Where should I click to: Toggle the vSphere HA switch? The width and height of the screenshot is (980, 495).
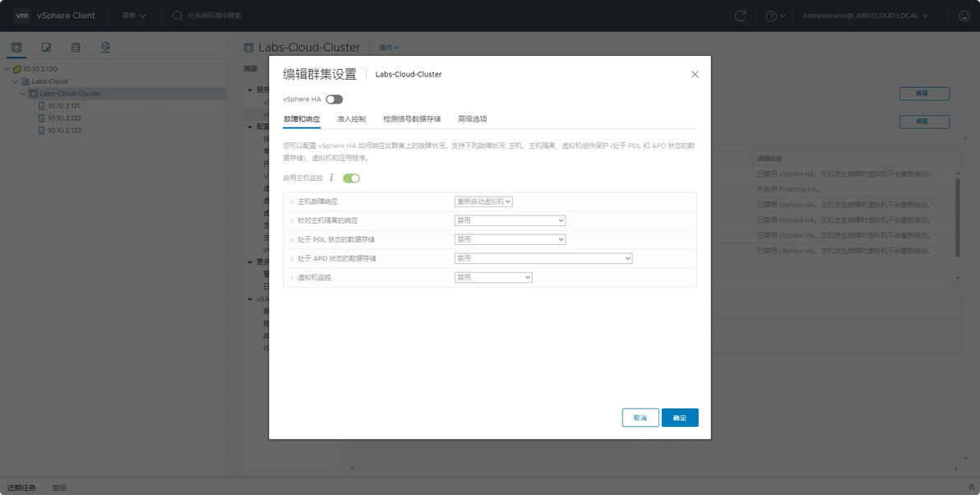click(x=335, y=99)
